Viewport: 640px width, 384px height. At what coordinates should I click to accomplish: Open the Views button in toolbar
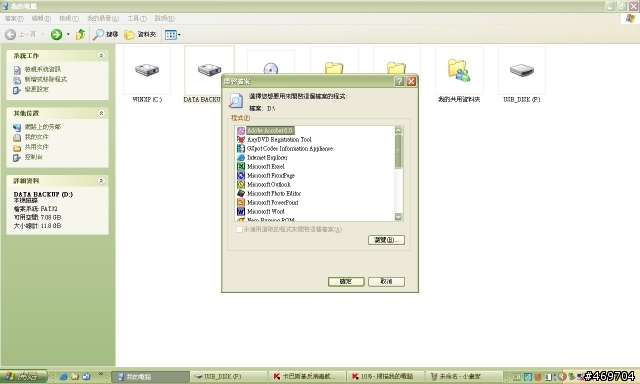172,35
